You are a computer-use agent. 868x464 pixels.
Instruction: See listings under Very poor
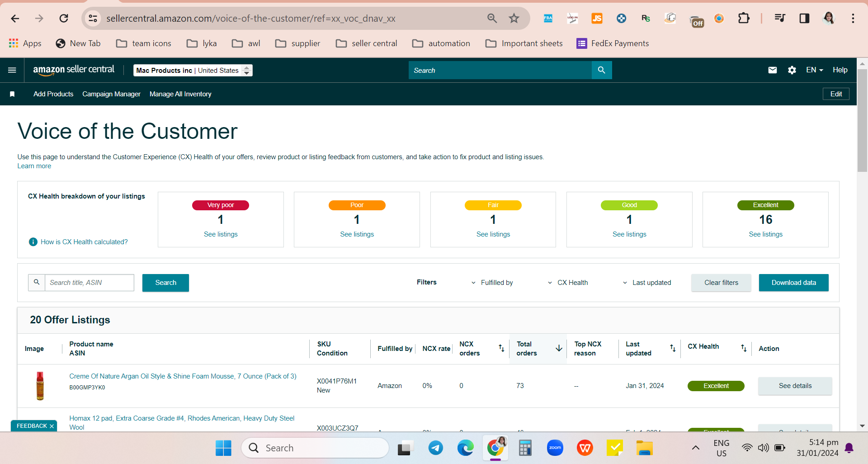pos(221,234)
